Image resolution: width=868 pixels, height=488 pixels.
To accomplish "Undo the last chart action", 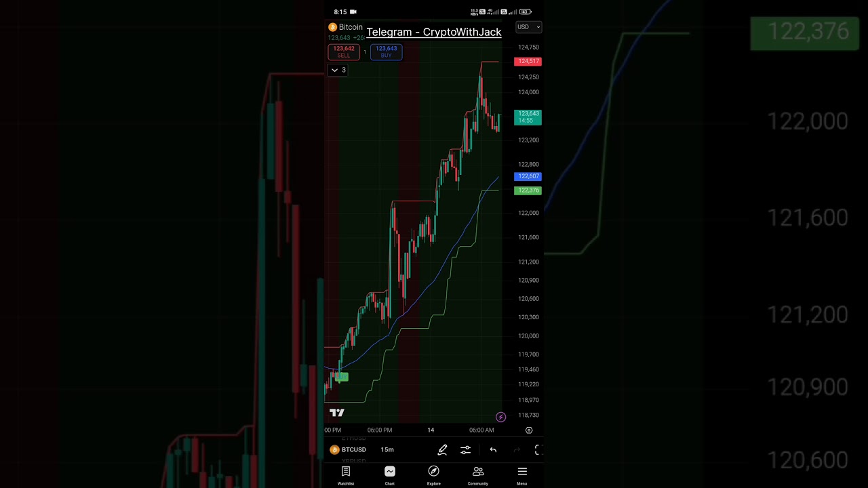I will tap(493, 449).
